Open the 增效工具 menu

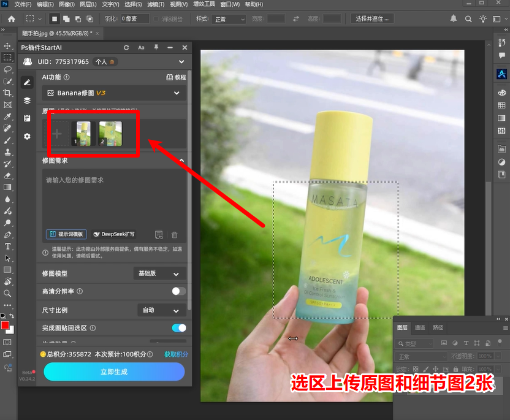204,4
